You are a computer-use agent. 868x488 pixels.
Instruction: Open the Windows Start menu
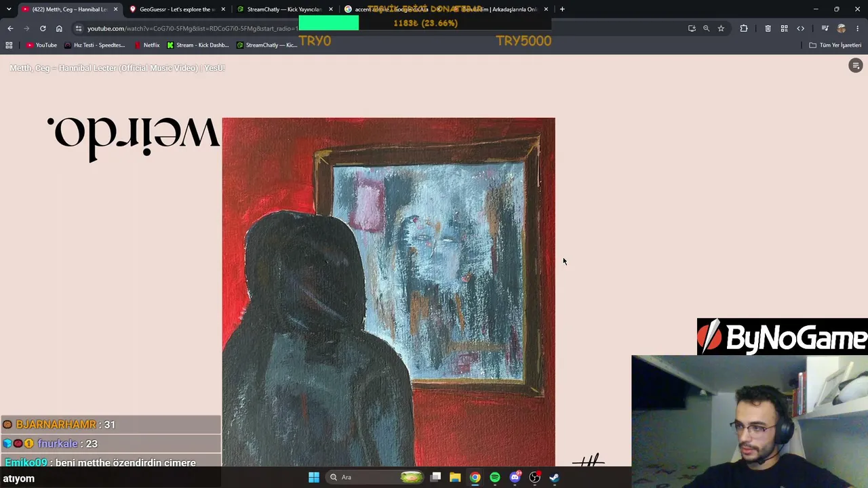click(x=314, y=477)
